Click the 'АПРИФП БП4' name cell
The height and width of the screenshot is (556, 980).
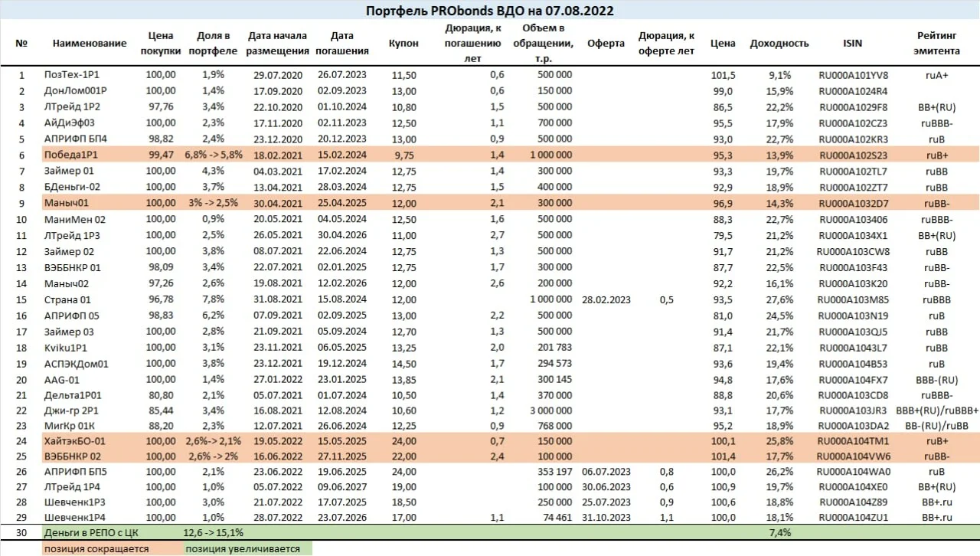pos(75,139)
